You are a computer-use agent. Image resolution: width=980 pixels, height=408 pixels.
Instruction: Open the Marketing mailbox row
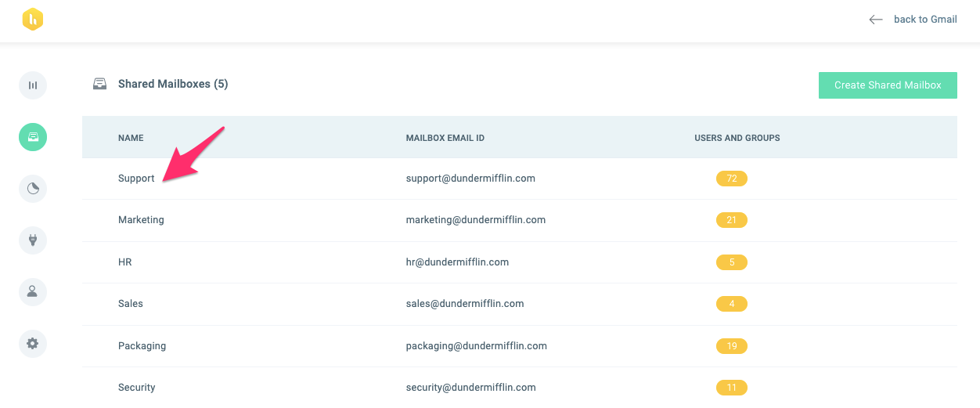[x=520, y=220]
